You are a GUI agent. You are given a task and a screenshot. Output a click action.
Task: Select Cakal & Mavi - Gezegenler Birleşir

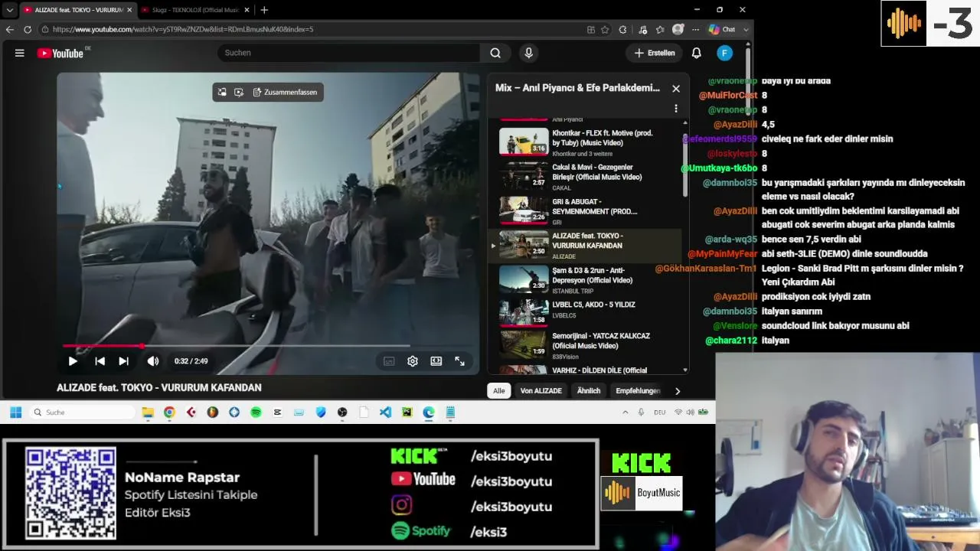click(x=590, y=177)
